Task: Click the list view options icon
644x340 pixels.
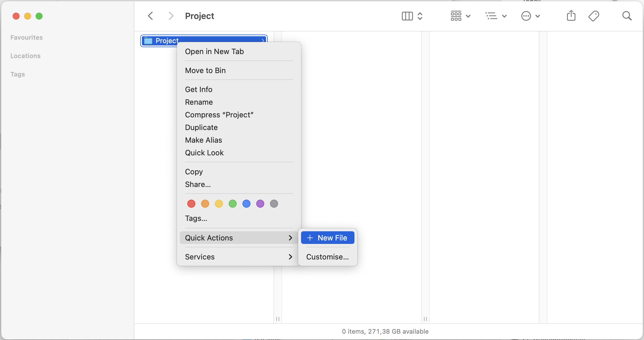Action: (x=496, y=16)
